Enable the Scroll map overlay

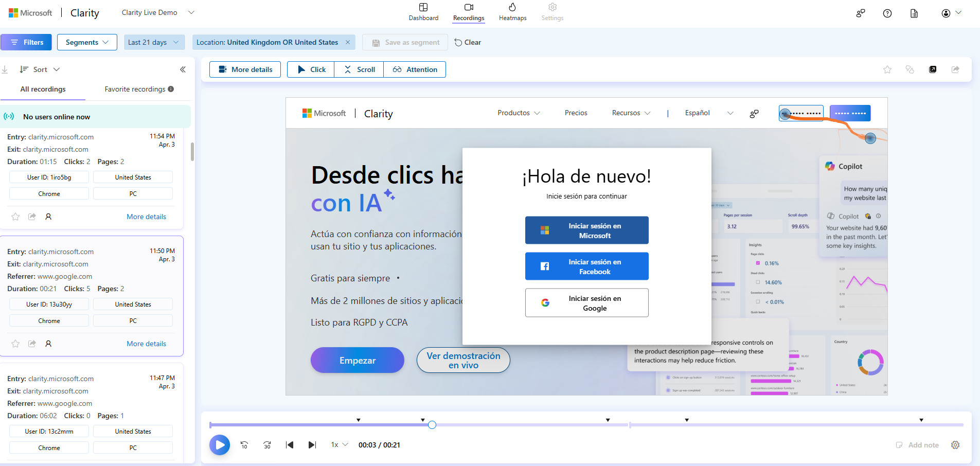[x=358, y=69]
